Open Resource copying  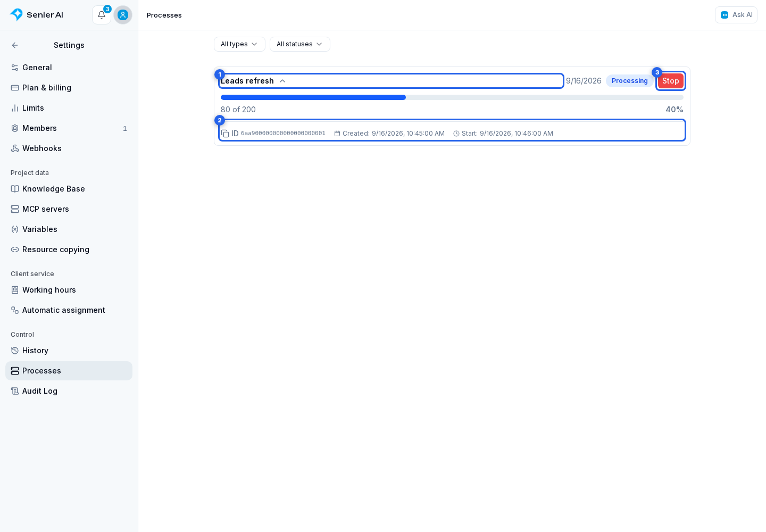(x=69, y=250)
